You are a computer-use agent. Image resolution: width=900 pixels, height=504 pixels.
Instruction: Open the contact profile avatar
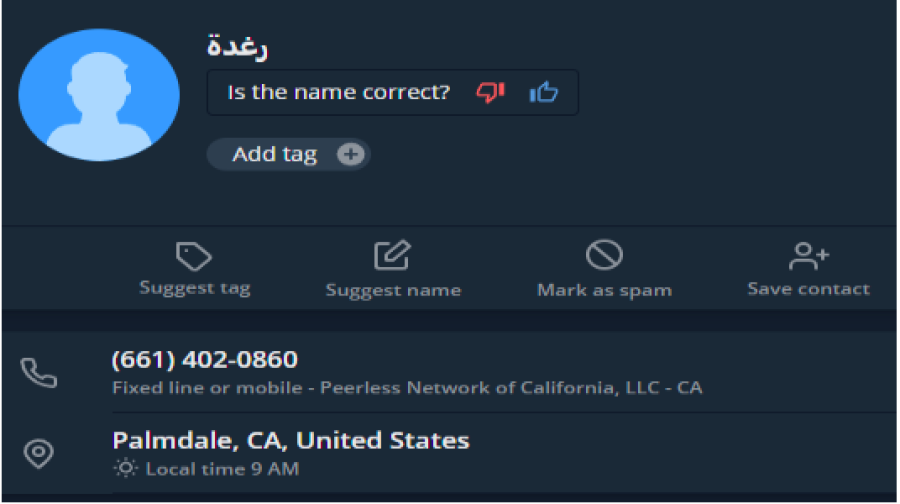(99, 95)
